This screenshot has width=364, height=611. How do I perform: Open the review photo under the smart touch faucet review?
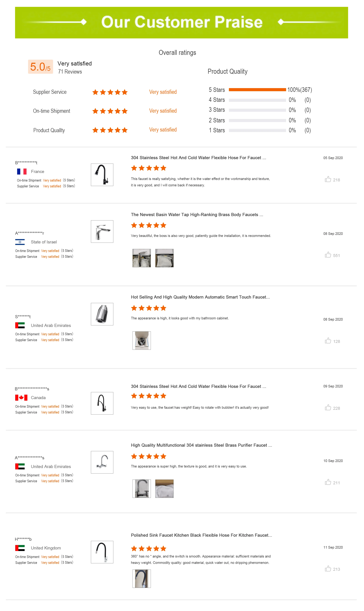pos(142,341)
